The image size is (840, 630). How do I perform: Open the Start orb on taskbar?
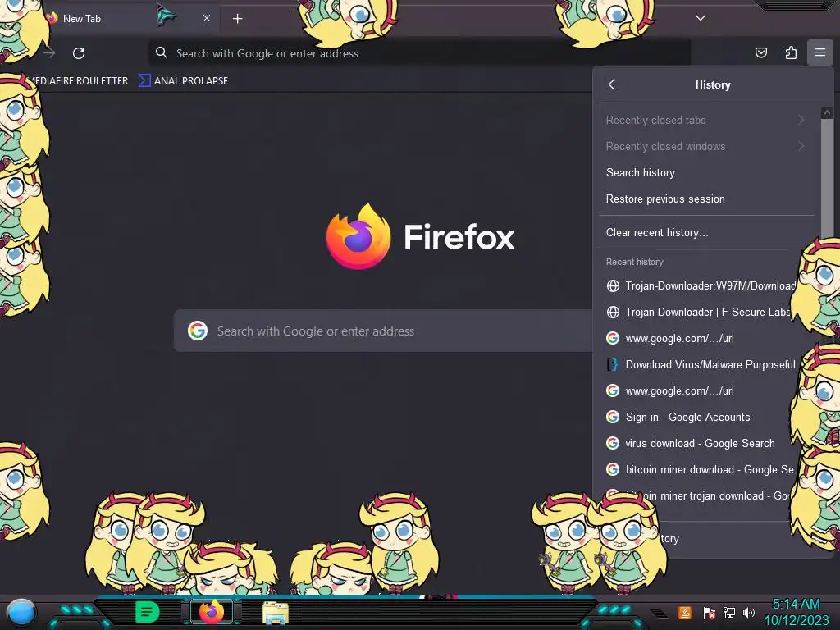tap(21, 612)
